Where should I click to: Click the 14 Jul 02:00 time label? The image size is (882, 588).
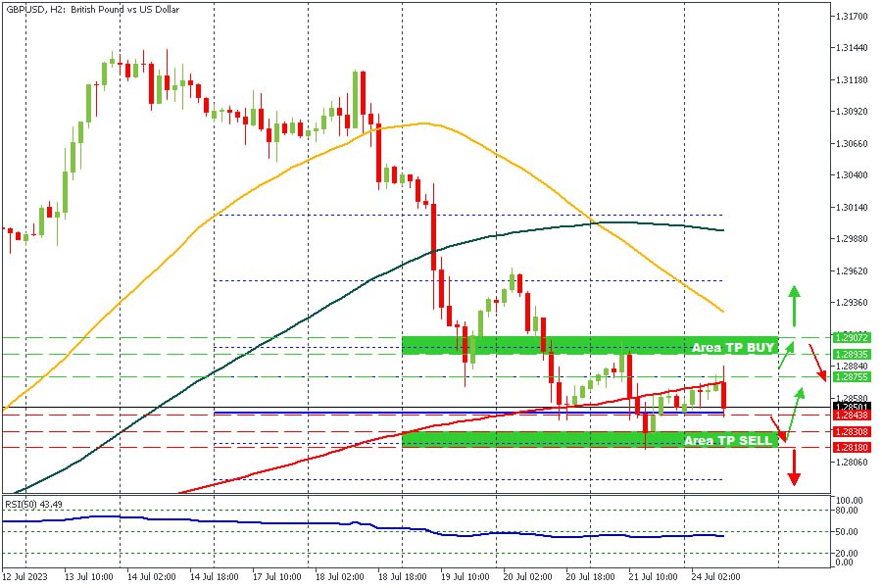[151, 577]
